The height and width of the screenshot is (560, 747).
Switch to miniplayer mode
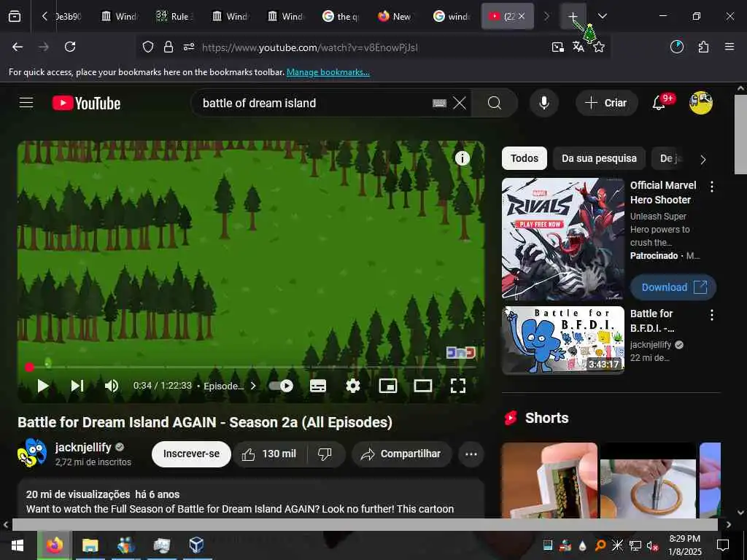pyautogui.click(x=388, y=386)
